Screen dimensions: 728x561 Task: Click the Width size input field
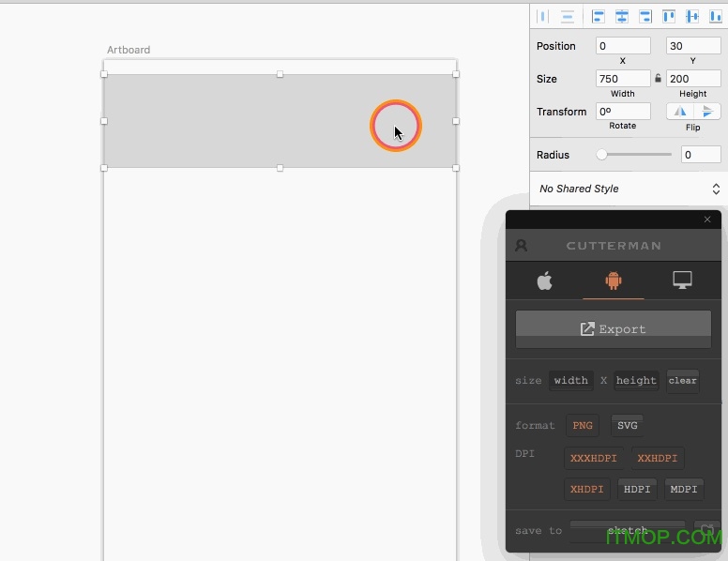pyautogui.click(x=622, y=79)
